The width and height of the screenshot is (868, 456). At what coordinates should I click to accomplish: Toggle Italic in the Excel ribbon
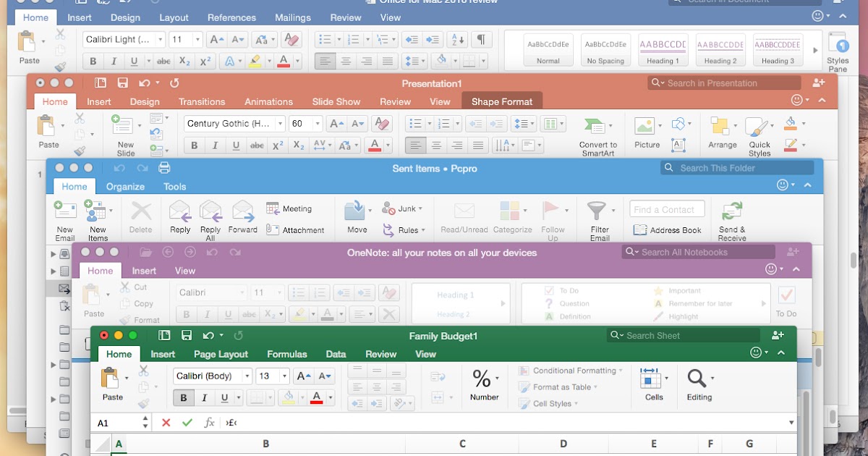(x=204, y=398)
